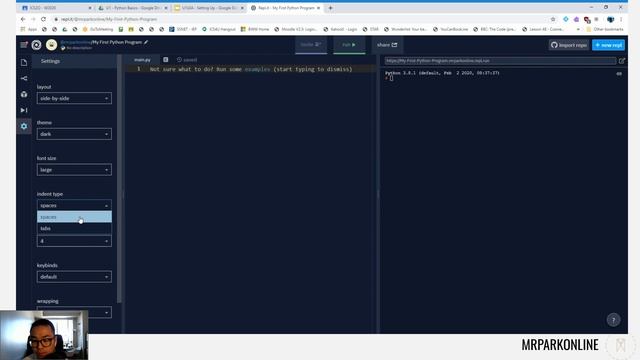Click the help question mark button
Viewport: 640px width, 360px height.
613,320
